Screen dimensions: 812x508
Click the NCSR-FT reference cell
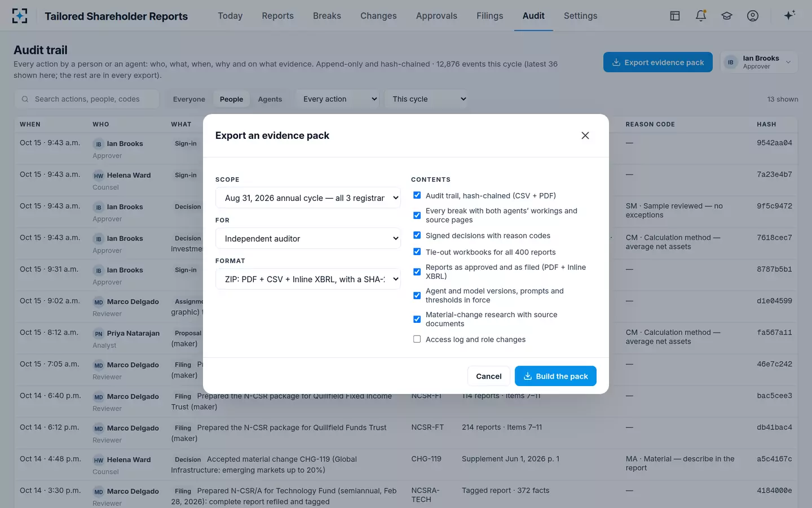pyautogui.click(x=427, y=427)
